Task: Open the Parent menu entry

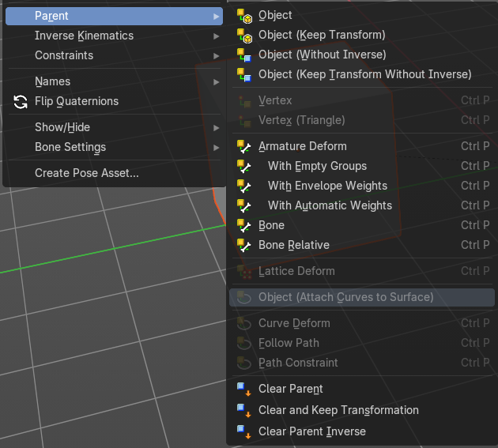Action: coord(114,16)
